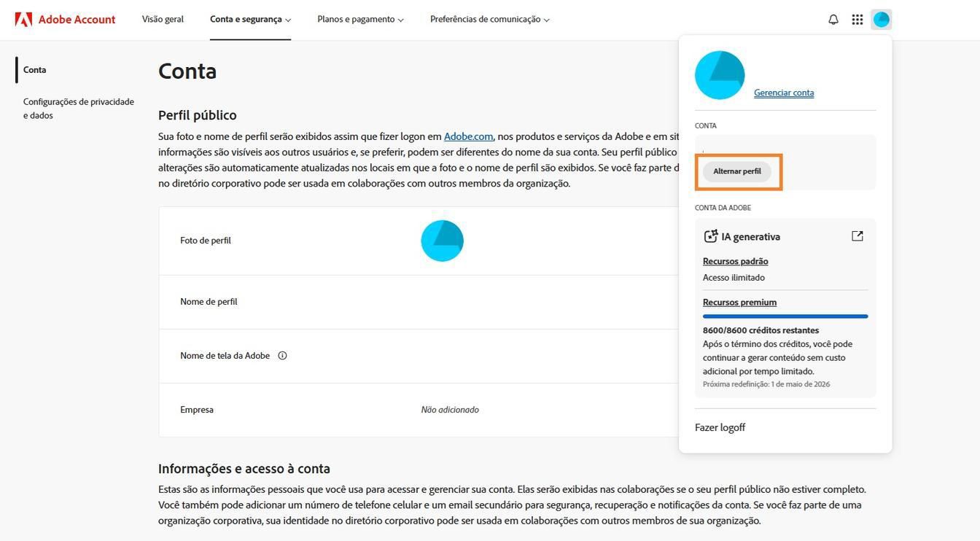Open Recursos padrão link
980x541 pixels.
(735, 261)
